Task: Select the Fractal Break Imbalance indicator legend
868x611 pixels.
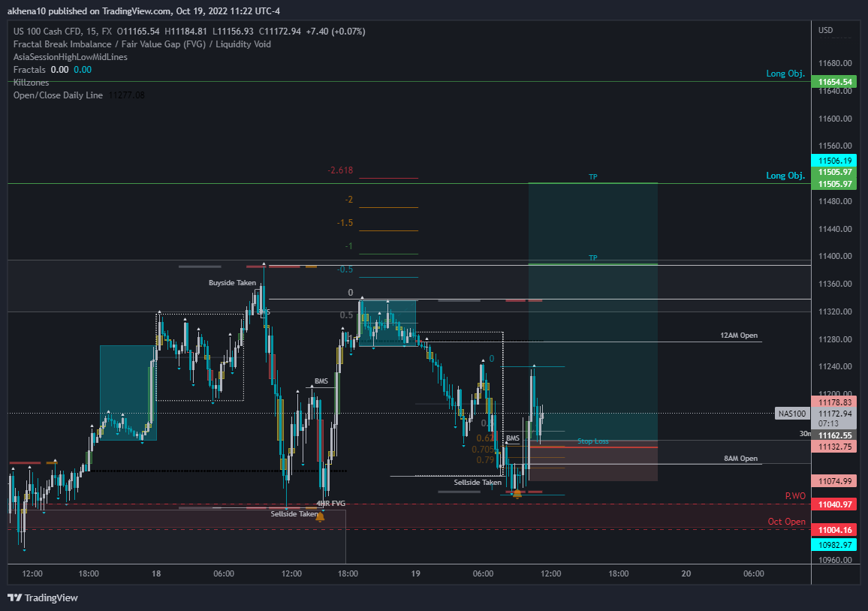Action: coord(142,44)
